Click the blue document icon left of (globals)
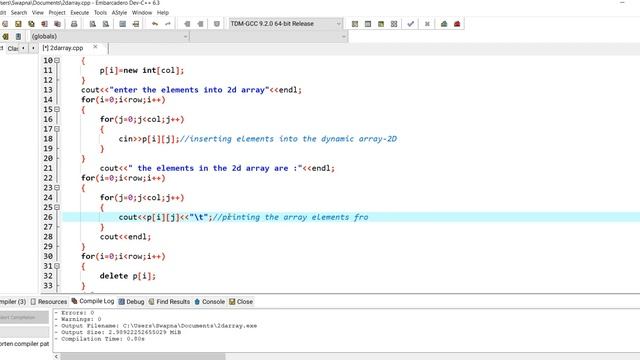Image resolution: width=640 pixels, height=360 pixels. (x=18, y=36)
